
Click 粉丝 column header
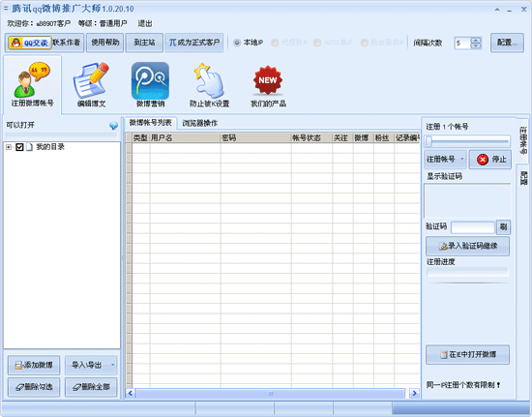pyautogui.click(x=384, y=137)
